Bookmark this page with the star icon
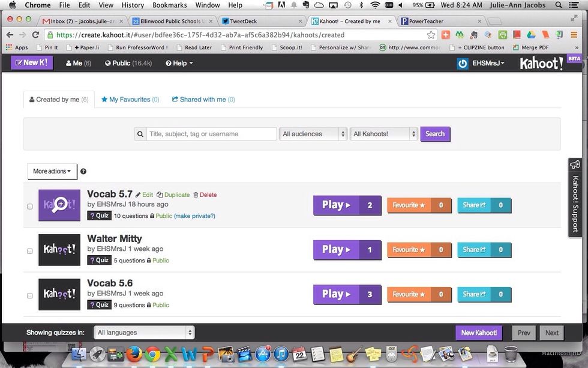The width and height of the screenshot is (588, 368). [431, 35]
